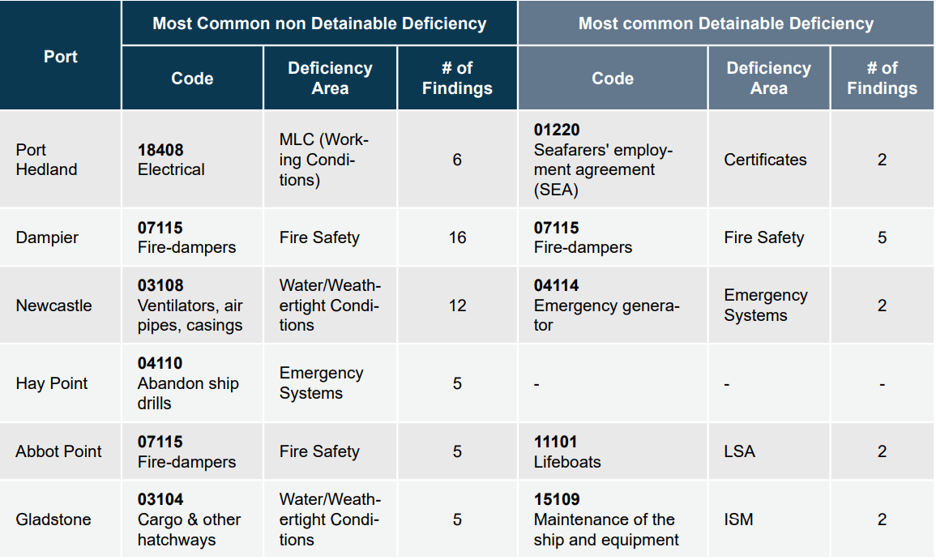
Task: Select the 11101 Lifeboats cell
Action: tap(613, 451)
